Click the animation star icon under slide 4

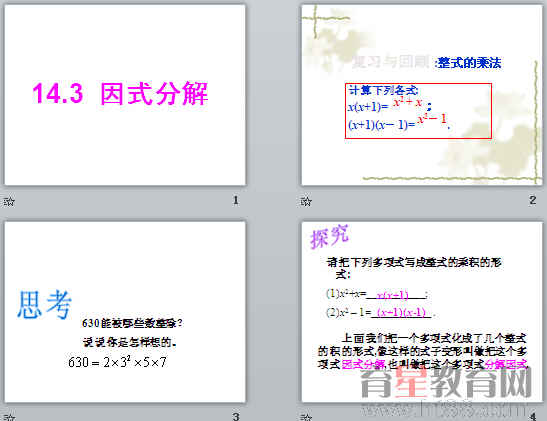pos(306,417)
